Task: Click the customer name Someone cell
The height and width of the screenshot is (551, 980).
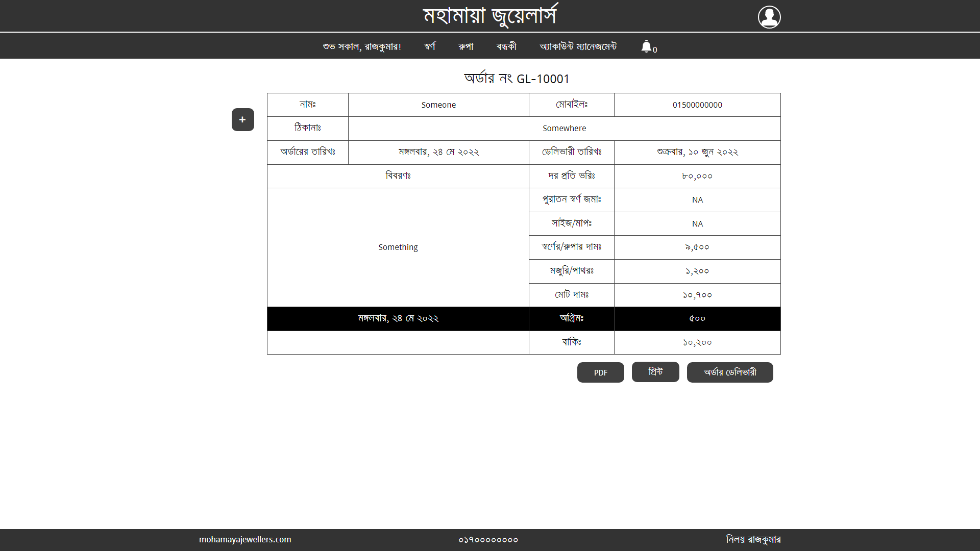Action: [438, 105]
